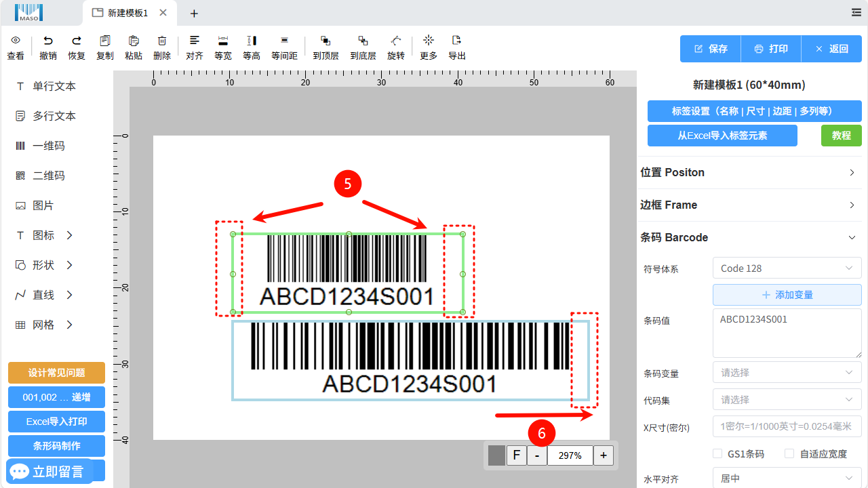Screen dimensions: 868x488
Task: Zoom in with the plus button
Action: click(x=604, y=455)
